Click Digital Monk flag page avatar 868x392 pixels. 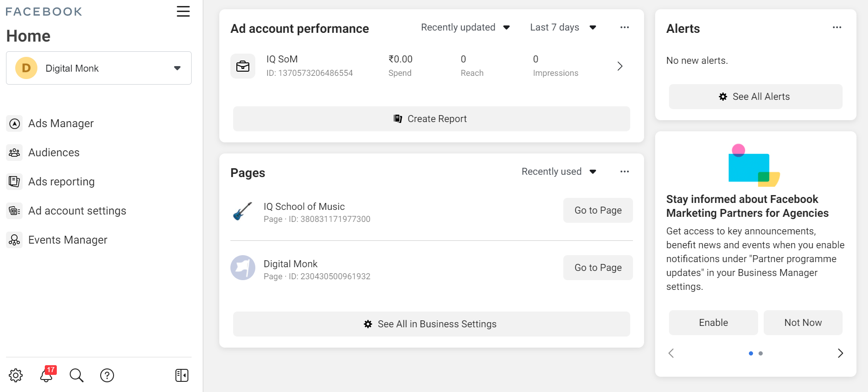[x=243, y=268]
